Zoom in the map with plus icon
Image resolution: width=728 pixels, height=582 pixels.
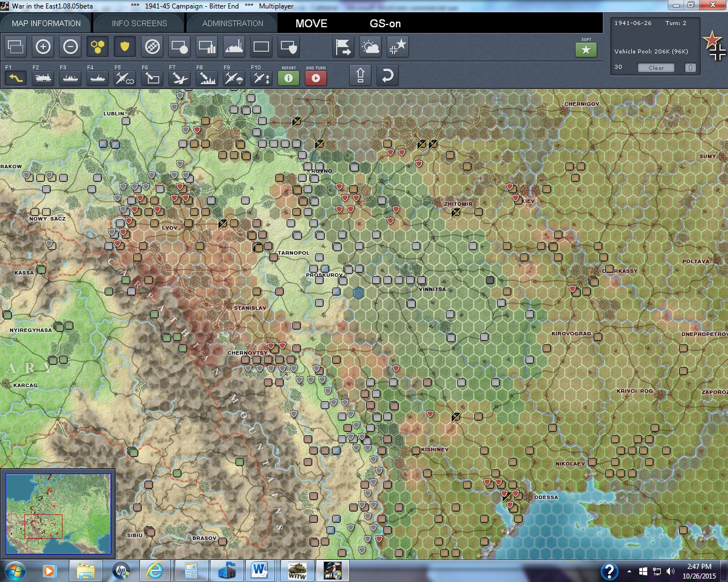coord(43,47)
